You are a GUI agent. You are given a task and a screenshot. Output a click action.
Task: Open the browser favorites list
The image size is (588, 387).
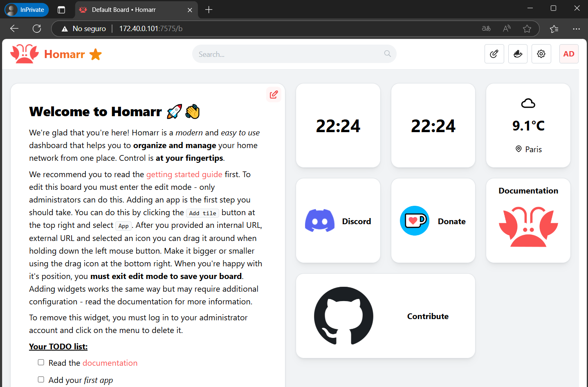554,29
